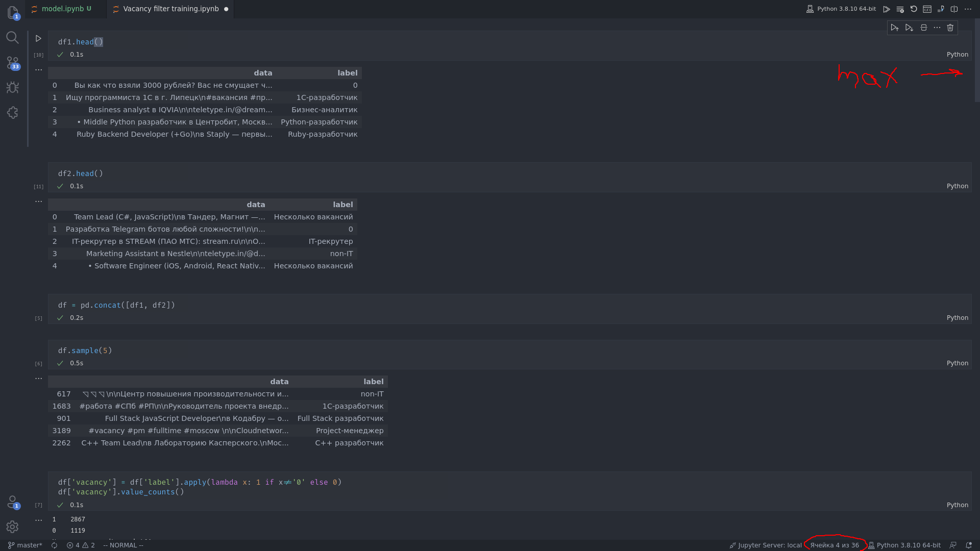Execute this cell and cells below
The width and height of the screenshot is (980, 551).
[909, 28]
